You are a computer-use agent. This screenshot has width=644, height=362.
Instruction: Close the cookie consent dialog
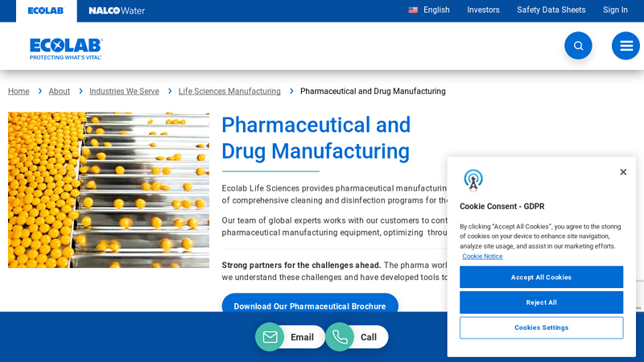pyautogui.click(x=623, y=172)
